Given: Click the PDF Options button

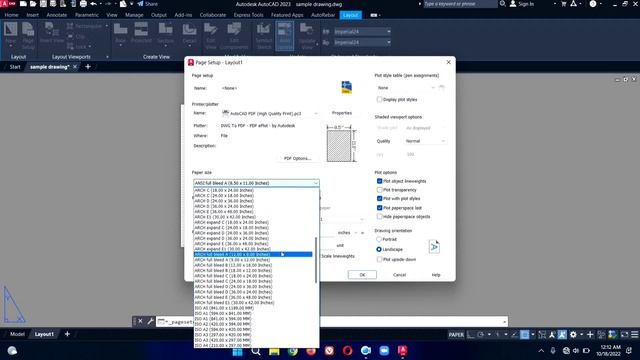Looking at the screenshot, I should [x=297, y=158].
